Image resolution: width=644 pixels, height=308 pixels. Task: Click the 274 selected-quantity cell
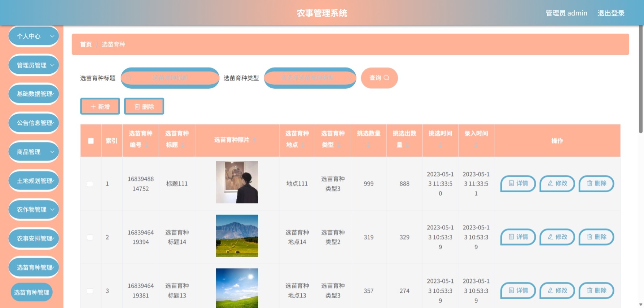(404, 291)
